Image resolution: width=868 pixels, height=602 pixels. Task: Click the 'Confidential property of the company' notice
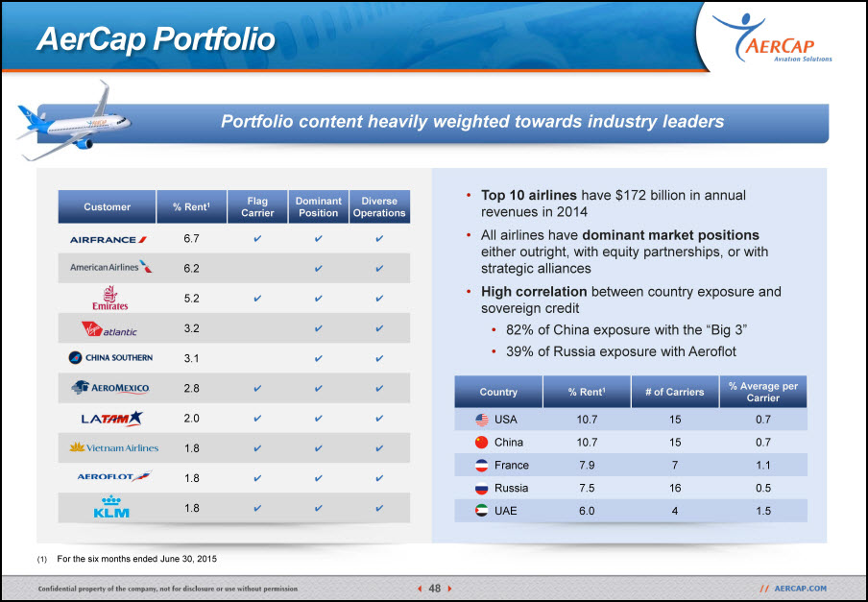point(168,589)
